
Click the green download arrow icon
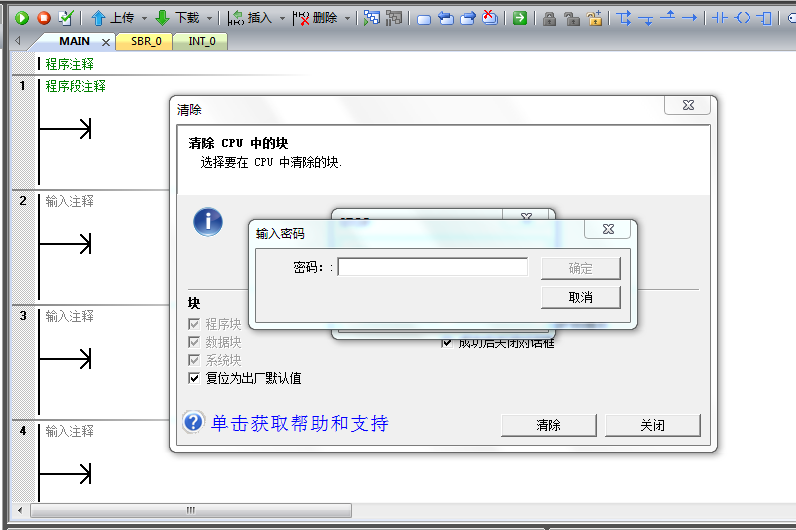(x=162, y=18)
